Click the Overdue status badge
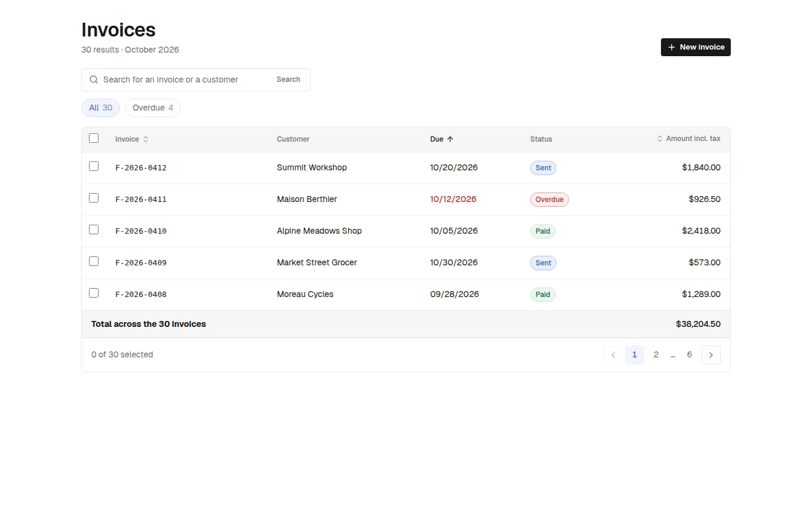Screen dimensions: 812x508 tap(549, 200)
